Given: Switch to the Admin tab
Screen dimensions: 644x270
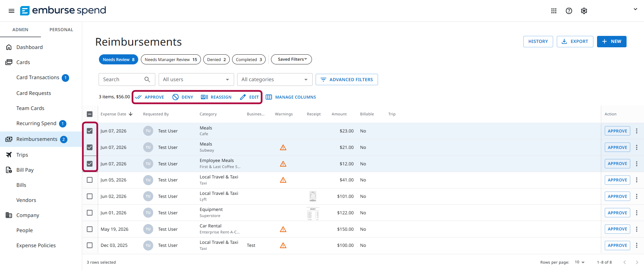Looking at the screenshot, I should pyautogui.click(x=20, y=30).
